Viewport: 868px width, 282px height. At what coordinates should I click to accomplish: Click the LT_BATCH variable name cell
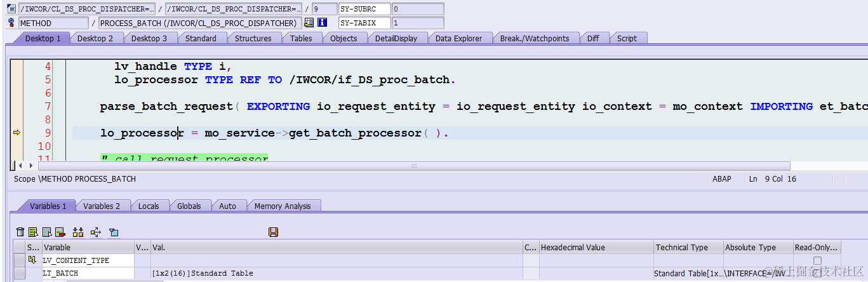pos(88,273)
